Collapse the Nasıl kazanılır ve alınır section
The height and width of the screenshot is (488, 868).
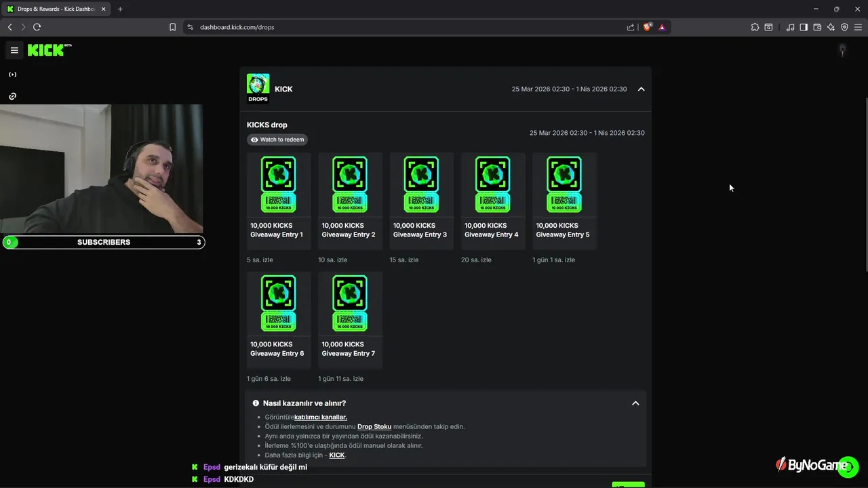pyautogui.click(x=635, y=403)
